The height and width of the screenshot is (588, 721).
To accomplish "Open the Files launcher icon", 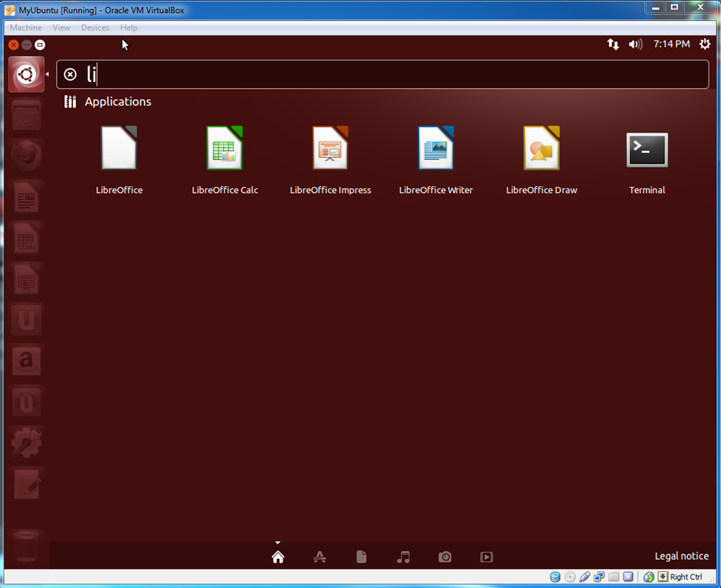I will (x=26, y=116).
